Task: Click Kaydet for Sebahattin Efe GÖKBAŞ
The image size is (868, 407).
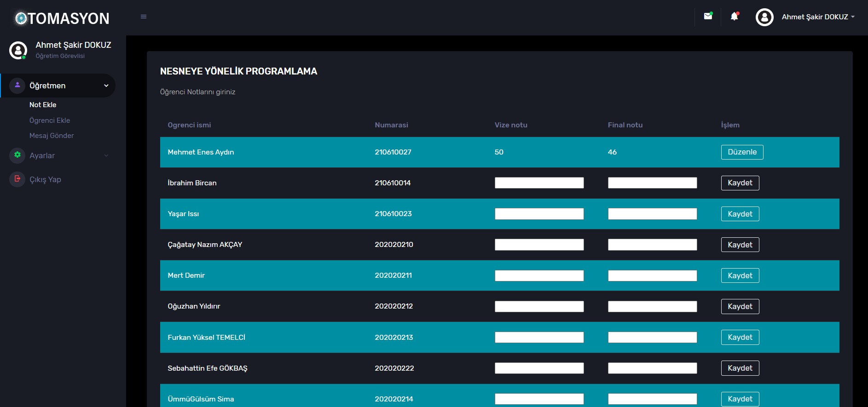Action: click(x=740, y=368)
